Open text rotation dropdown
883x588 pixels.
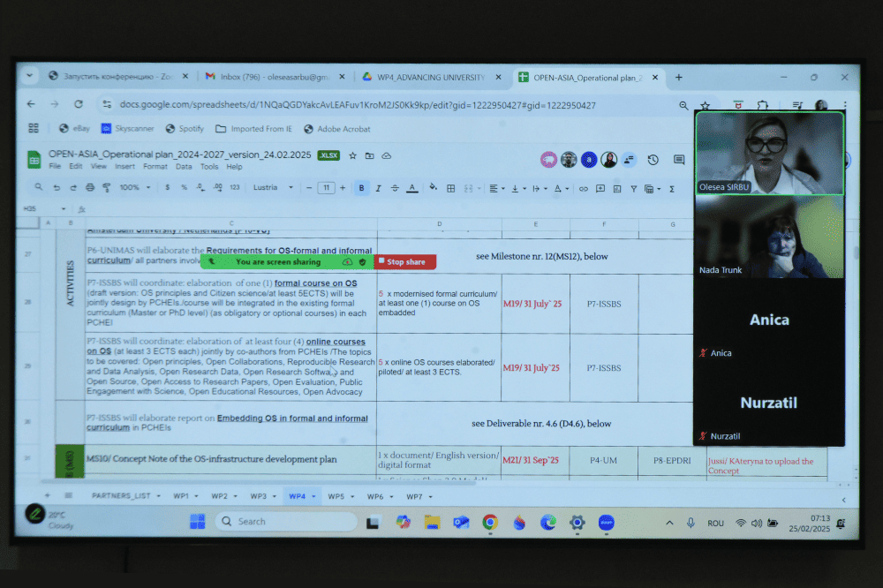tap(561, 189)
